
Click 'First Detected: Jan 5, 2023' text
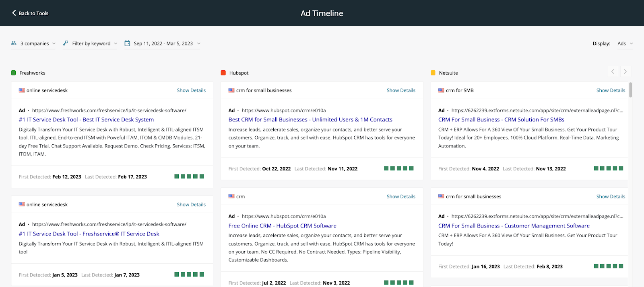[x=48, y=275]
